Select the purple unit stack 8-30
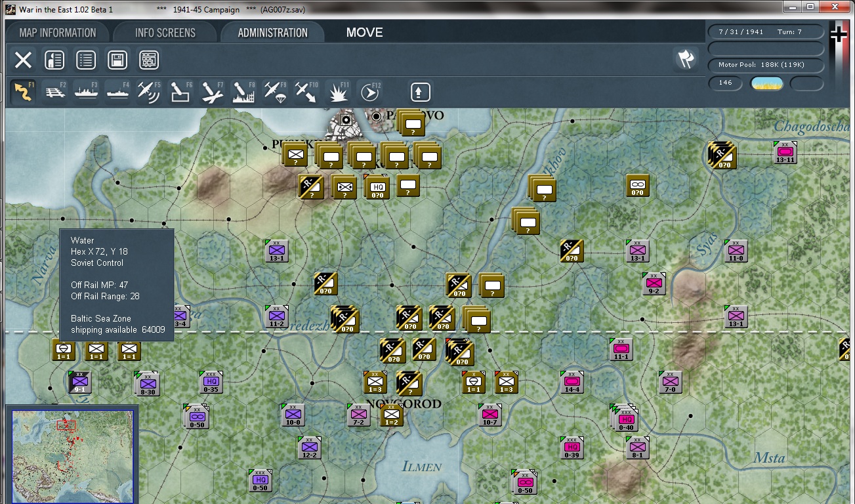Image resolution: width=855 pixels, height=504 pixels. (148, 384)
